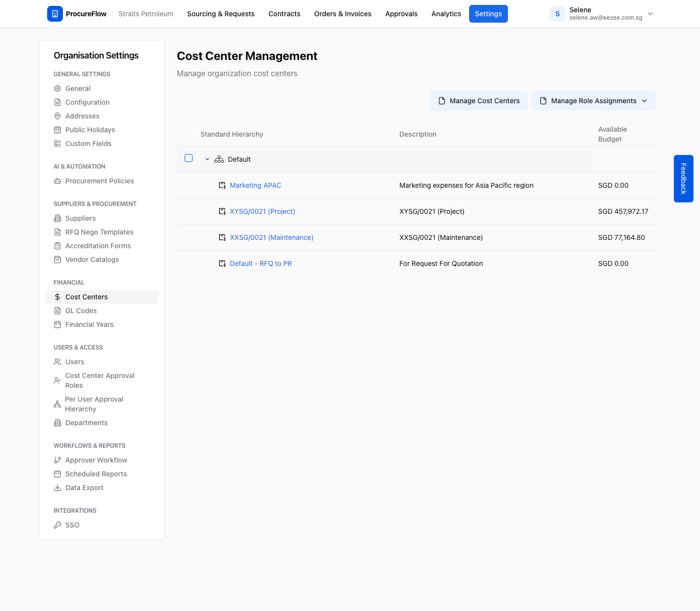
Task: Click the Default - RFQ to PR row icon
Action: pos(222,263)
